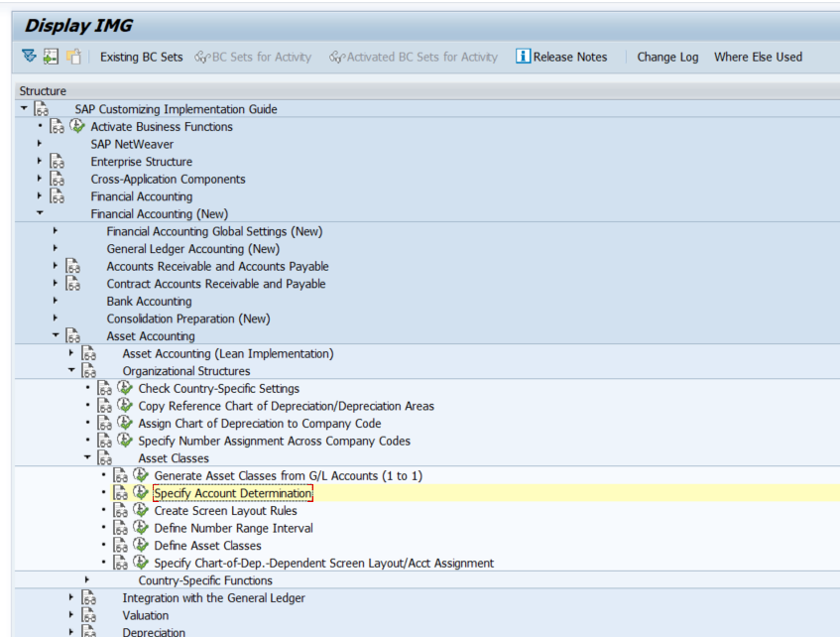The width and height of the screenshot is (840, 637).
Task: Expand the Enterprise Structure node
Action: (39, 161)
